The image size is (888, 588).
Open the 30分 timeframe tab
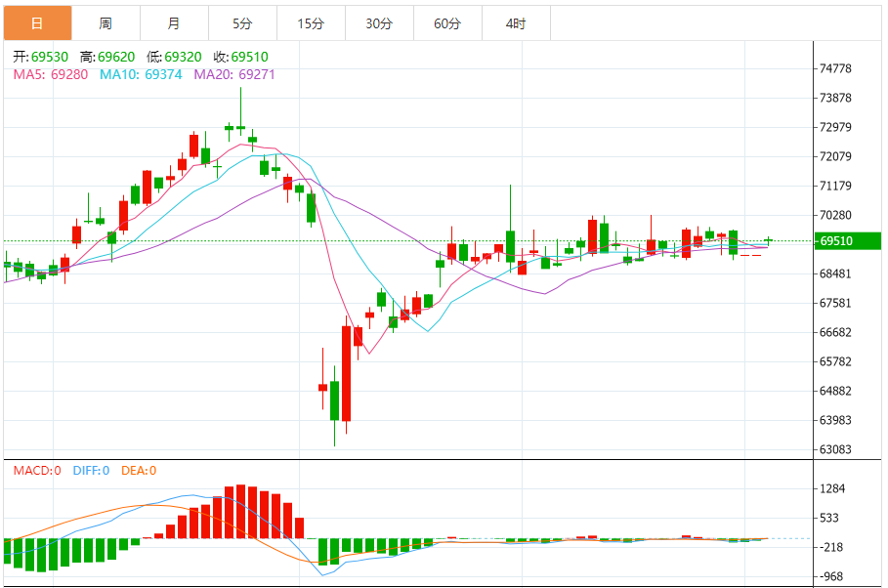[x=379, y=23]
